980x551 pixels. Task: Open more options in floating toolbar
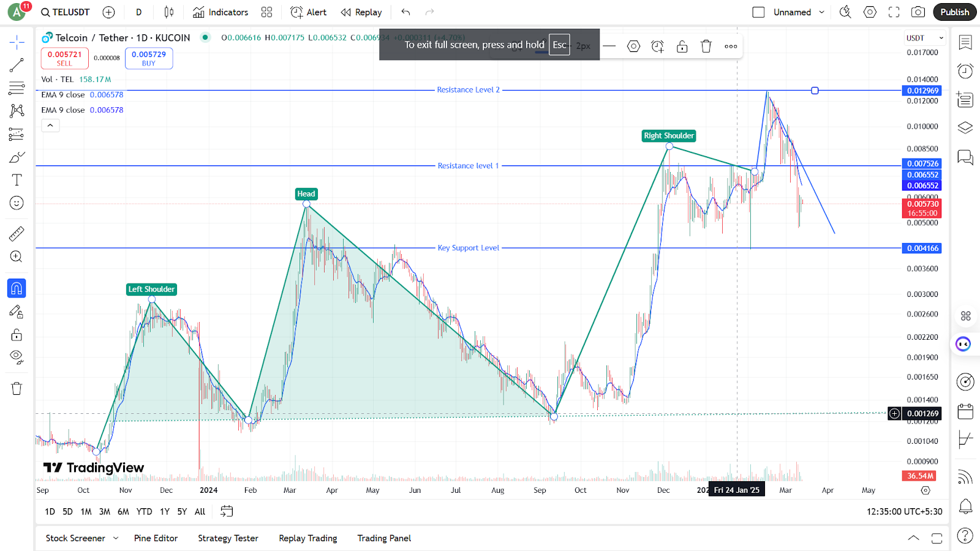(731, 46)
